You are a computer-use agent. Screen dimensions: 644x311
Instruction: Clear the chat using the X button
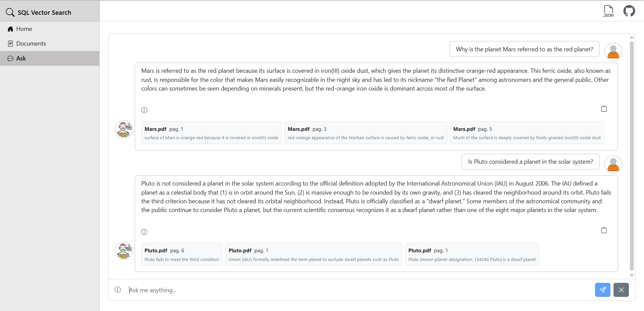[x=621, y=290]
